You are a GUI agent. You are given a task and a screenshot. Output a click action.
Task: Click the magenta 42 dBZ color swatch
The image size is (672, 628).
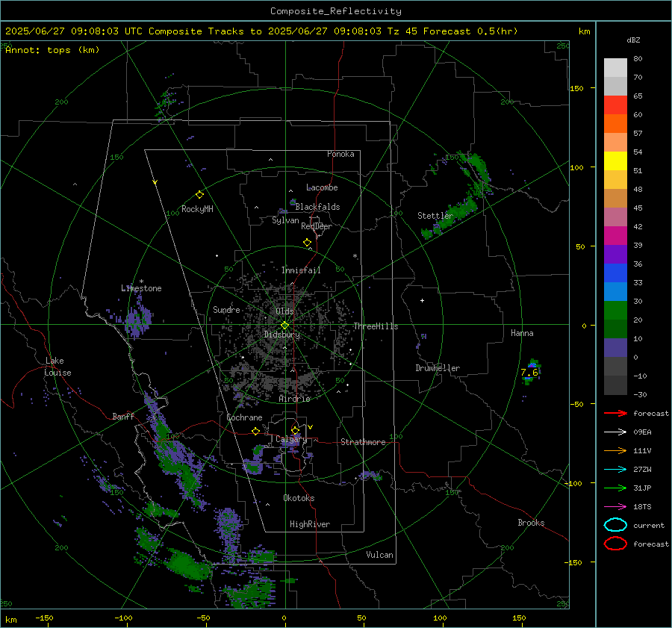615,235
